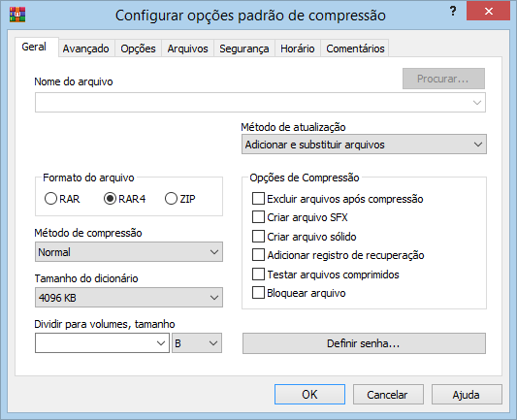Check the Criar arquivo SFX option
The height and width of the screenshot is (420, 517).
(258, 217)
